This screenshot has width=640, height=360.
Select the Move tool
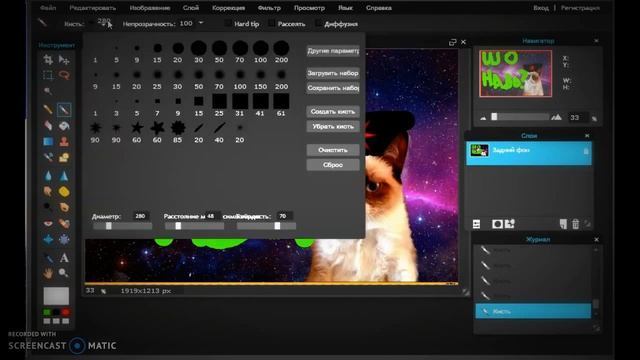coord(64,60)
